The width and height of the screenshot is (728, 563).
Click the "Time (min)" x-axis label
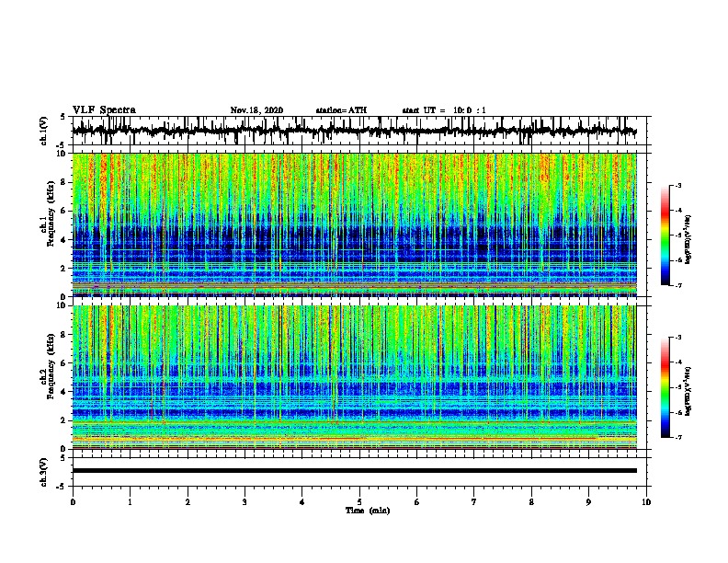(368, 511)
